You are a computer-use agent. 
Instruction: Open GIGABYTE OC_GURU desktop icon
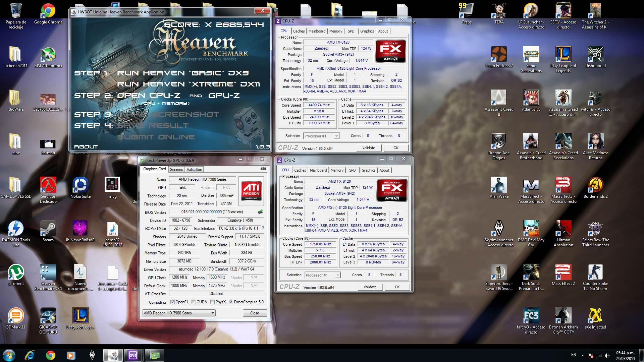(x=48, y=321)
